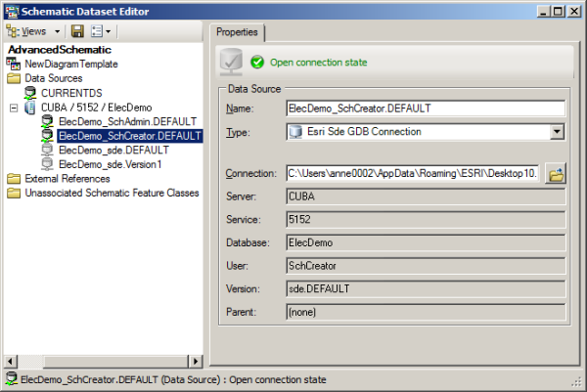This screenshot has width=587, height=392.
Task: Click the horizontal scrollbar thumb
Action: [115, 362]
